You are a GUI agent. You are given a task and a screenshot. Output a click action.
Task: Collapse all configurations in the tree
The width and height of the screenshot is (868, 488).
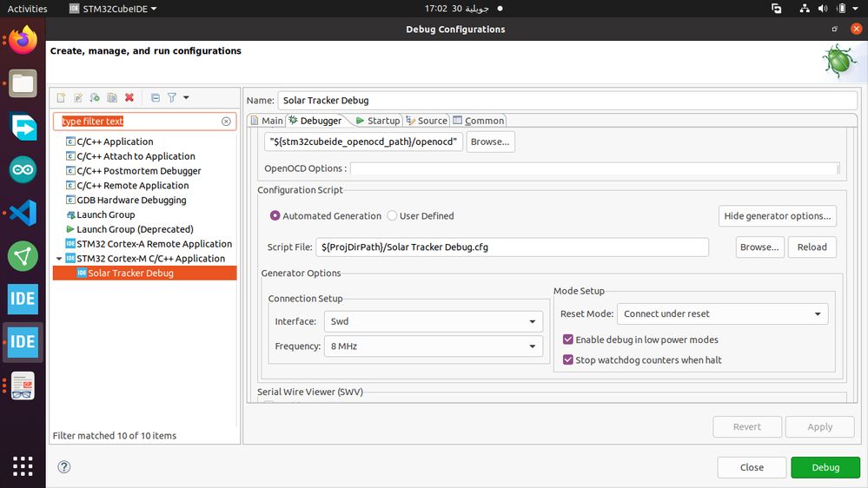point(156,98)
